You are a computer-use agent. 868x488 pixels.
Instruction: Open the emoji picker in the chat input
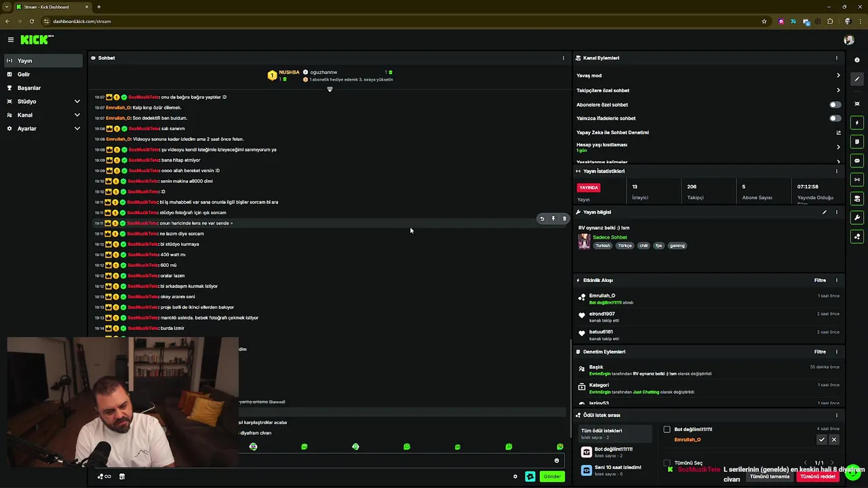point(557,461)
